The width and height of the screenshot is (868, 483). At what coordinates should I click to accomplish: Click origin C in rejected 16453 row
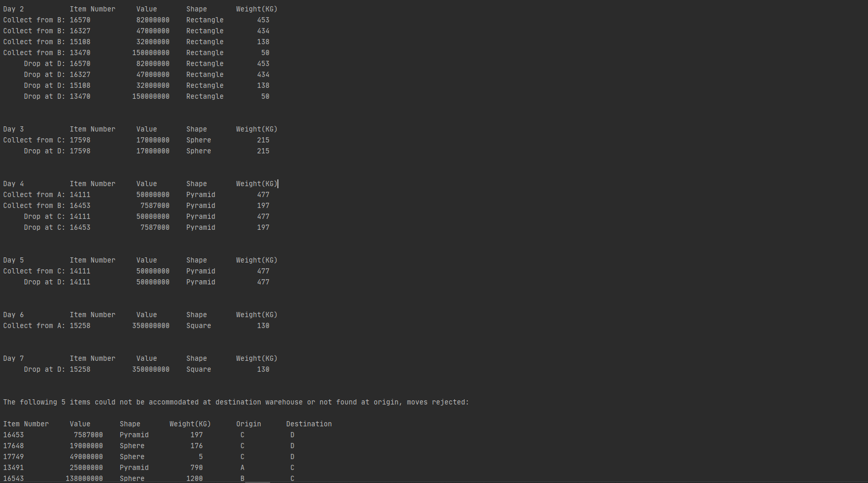coord(242,435)
